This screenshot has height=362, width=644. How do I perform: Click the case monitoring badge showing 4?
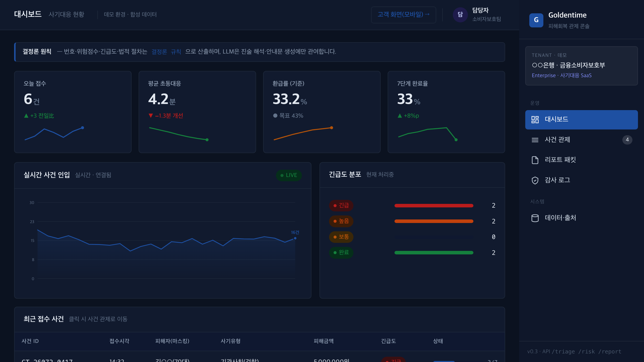pos(627,140)
